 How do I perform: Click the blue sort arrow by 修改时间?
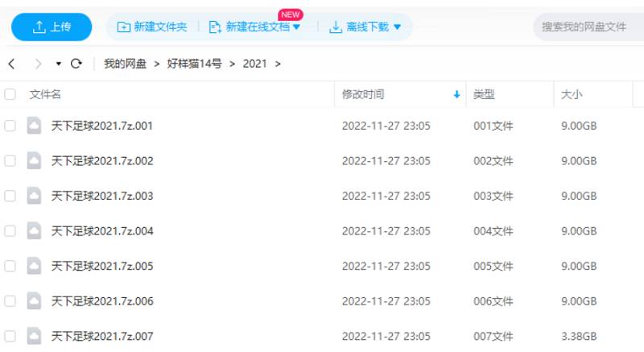[x=457, y=95]
